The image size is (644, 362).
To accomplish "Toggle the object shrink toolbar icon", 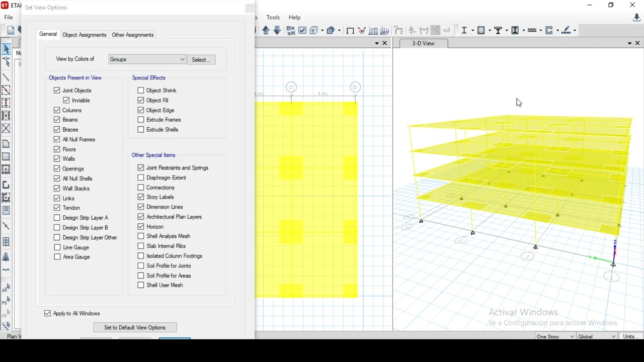I will (291, 30).
